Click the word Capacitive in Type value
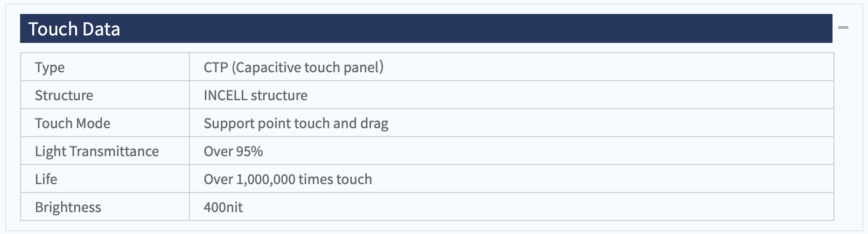The width and height of the screenshot is (868, 234). [x=268, y=68]
